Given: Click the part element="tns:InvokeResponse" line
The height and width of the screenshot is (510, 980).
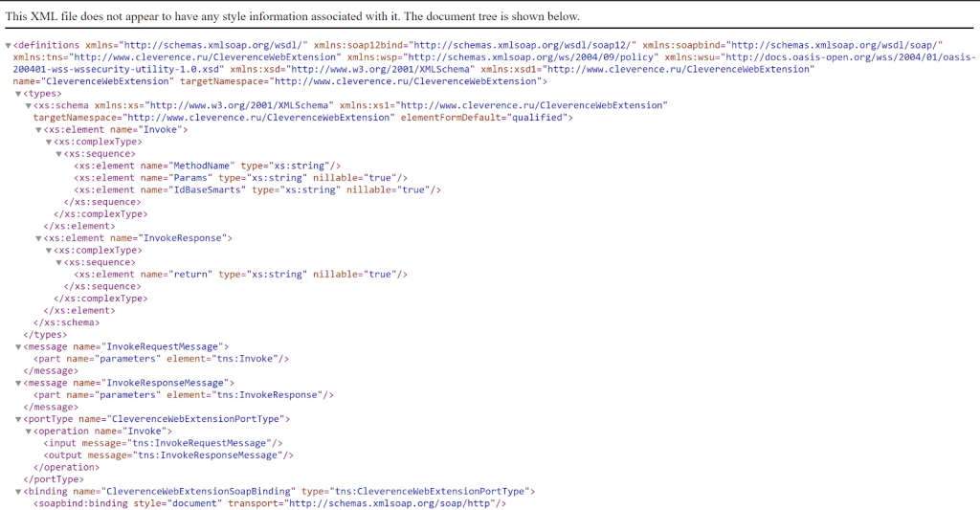Looking at the screenshot, I should coord(184,395).
